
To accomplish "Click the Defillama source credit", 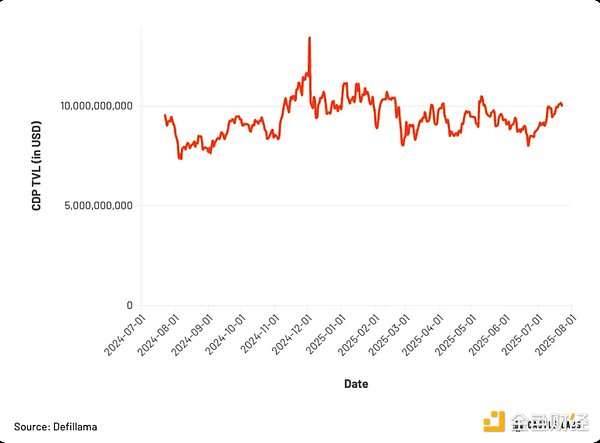I will [55, 426].
